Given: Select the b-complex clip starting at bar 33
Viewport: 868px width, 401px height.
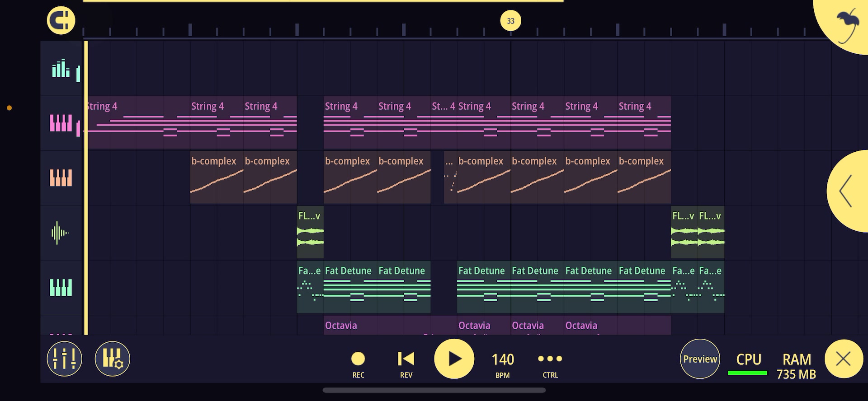Looking at the screenshot, I should point(538,177).
